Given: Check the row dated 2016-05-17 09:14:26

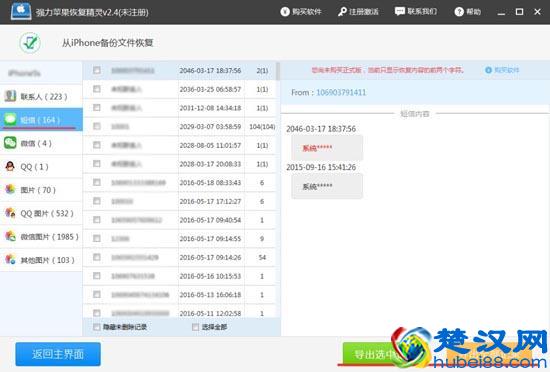Looking at the screenshot, I should click(x=97, y=257).
